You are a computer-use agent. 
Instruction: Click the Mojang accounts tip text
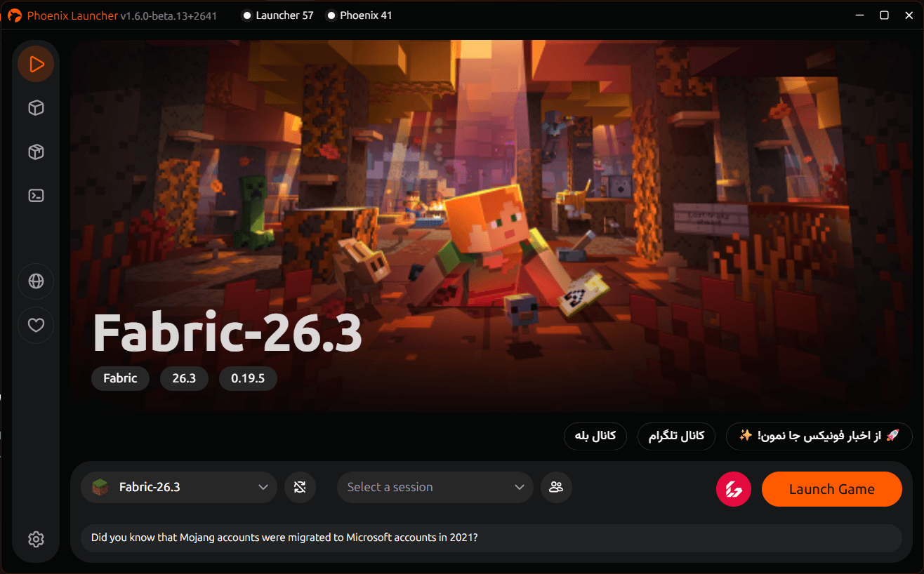point(284,538)
